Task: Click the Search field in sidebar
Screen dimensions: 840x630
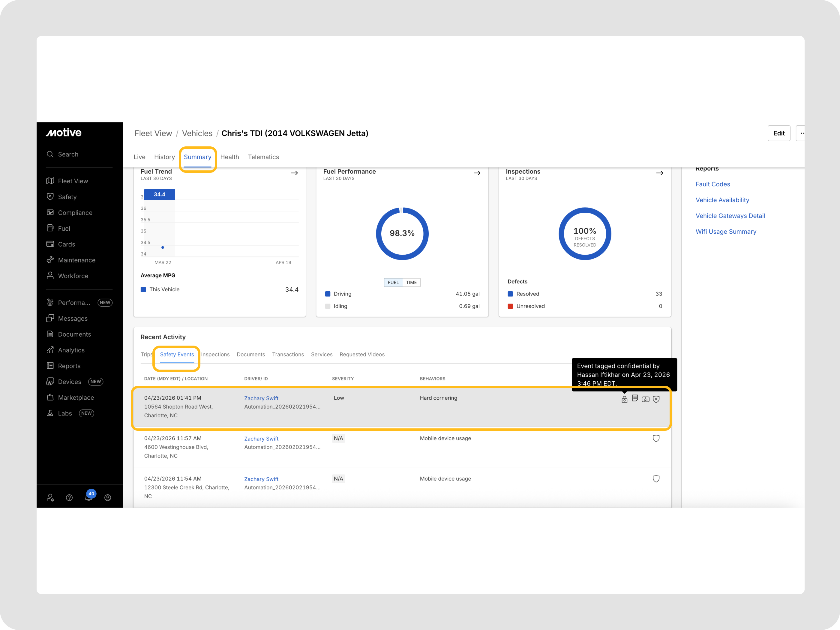Action: point(68,154)
